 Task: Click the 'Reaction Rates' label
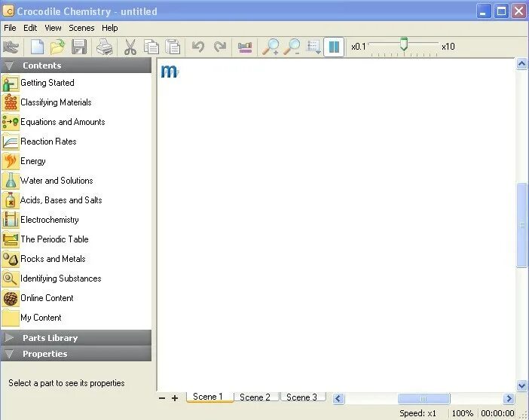(48, 142)
